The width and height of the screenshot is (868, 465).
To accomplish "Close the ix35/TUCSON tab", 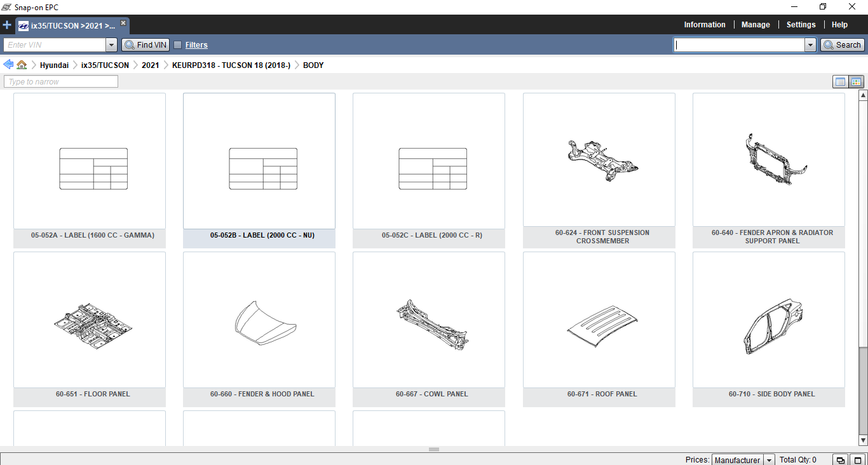I will click(123, 24).
